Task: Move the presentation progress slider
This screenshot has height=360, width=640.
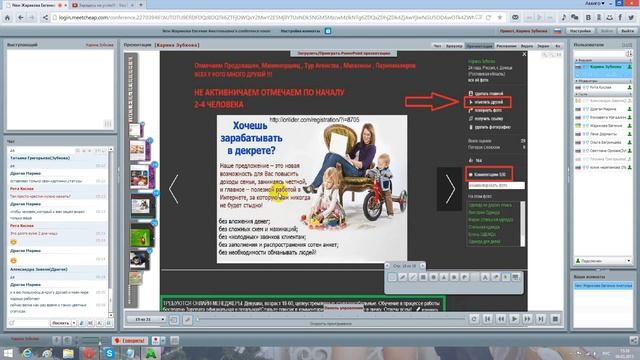Action: coord(197,319)
